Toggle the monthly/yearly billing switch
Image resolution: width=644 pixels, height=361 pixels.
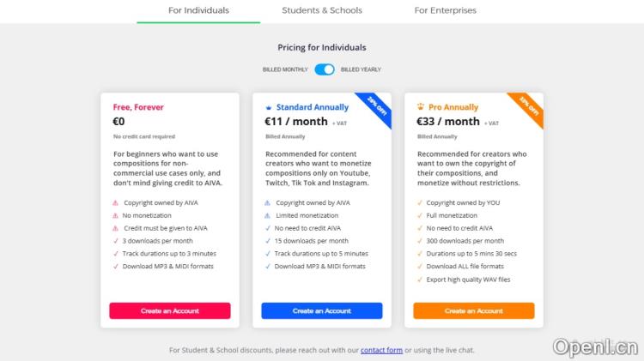(324, 69)
